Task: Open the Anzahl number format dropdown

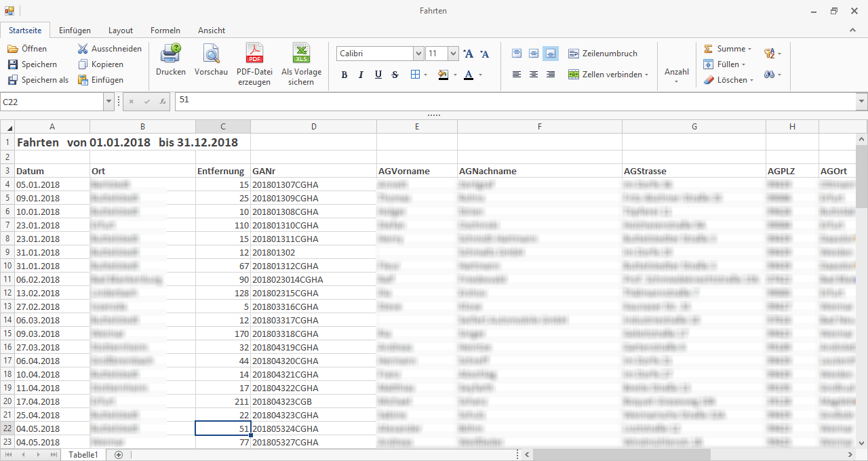Action: [676, 75]
